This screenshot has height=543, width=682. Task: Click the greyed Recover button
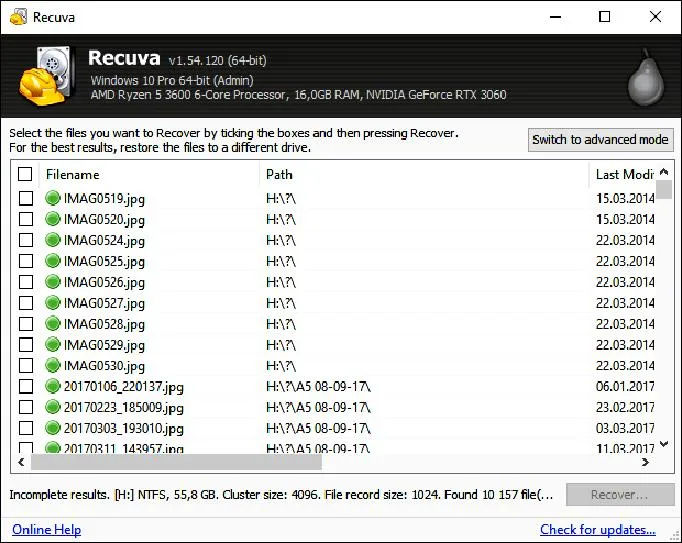[x=620, y=495]
